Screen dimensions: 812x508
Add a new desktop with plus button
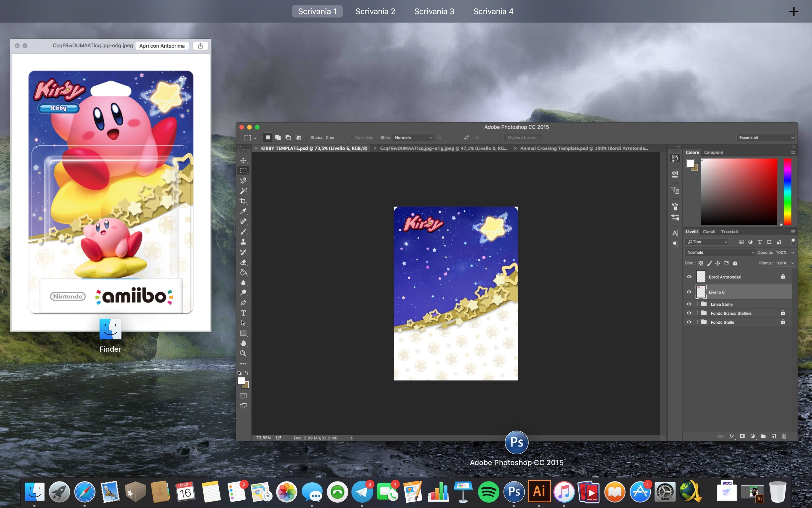[x=794, y=11]
